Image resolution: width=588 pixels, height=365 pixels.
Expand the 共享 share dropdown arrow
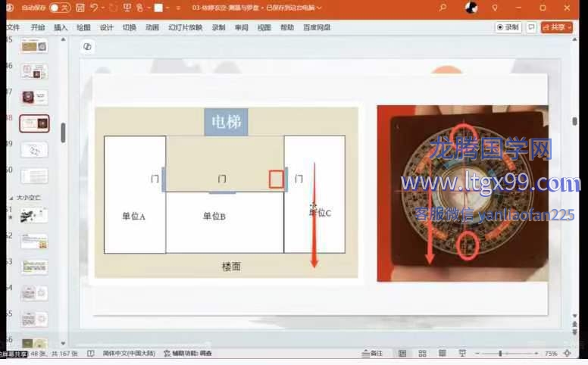569,27
